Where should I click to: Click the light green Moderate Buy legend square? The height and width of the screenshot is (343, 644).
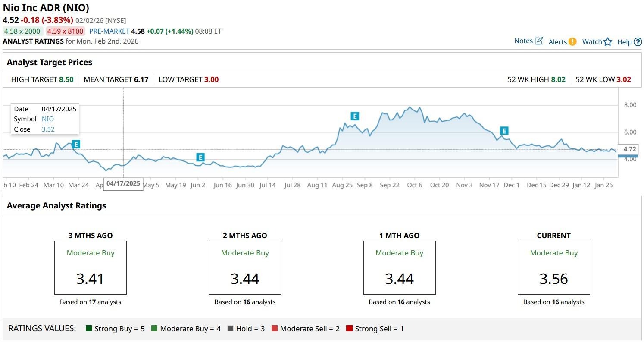(154, 329)
